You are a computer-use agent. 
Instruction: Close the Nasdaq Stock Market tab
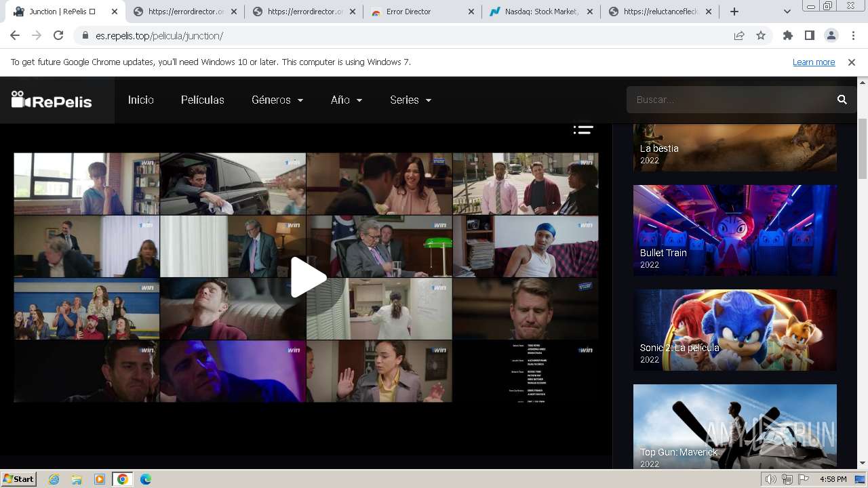[589, 12]
